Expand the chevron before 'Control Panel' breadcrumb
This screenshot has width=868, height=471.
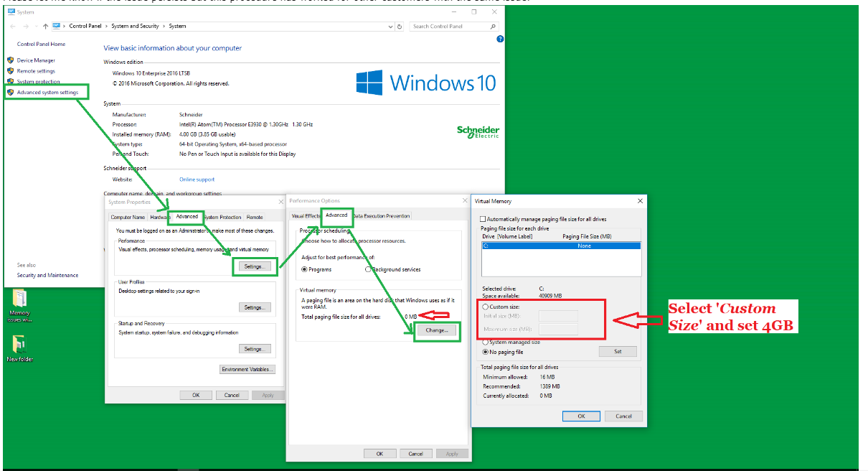pos(65,27)
